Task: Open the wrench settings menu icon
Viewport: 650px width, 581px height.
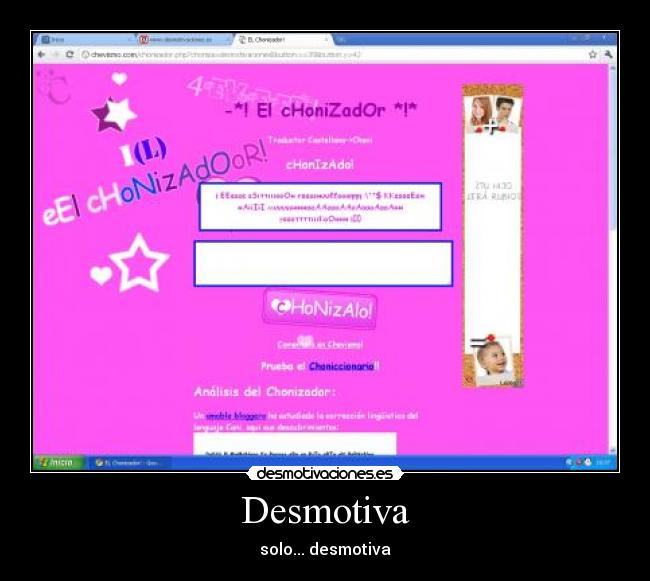Action: pyautogui.click(x=608, y=54)
